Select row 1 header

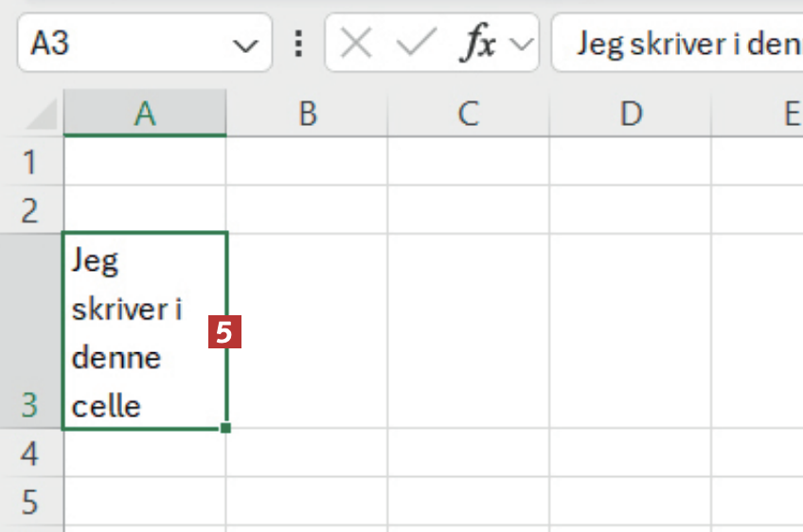pos(30,162)
